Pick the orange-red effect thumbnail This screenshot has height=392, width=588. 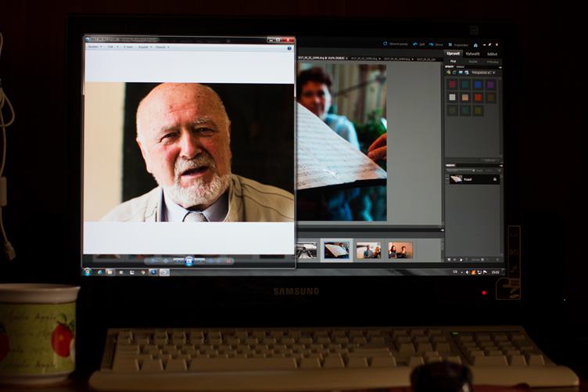478,98
